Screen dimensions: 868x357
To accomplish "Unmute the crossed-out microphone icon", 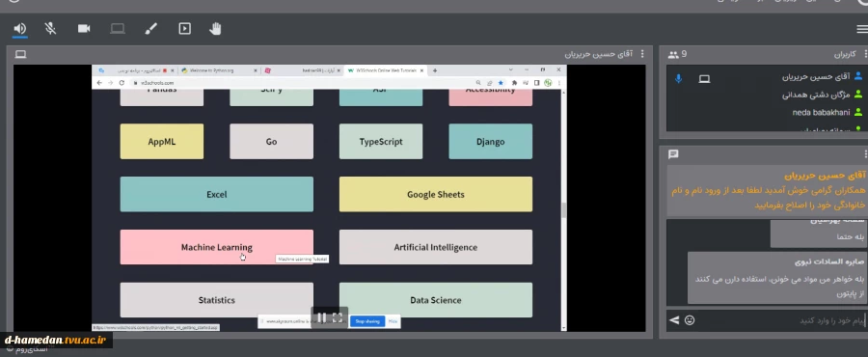I will [x=50, y=28].
